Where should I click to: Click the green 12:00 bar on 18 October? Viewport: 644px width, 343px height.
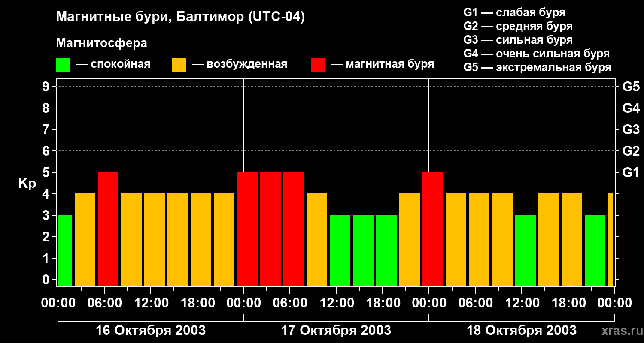(526, 251)
